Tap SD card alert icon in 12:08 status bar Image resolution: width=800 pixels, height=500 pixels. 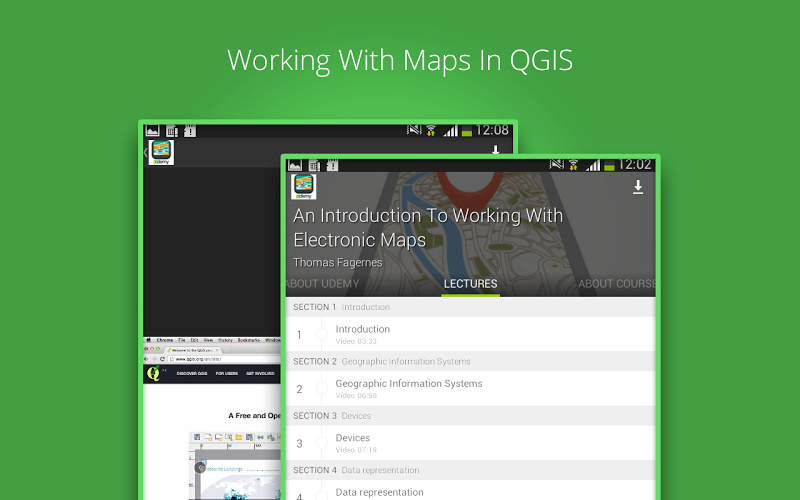[x=190, y=131]
